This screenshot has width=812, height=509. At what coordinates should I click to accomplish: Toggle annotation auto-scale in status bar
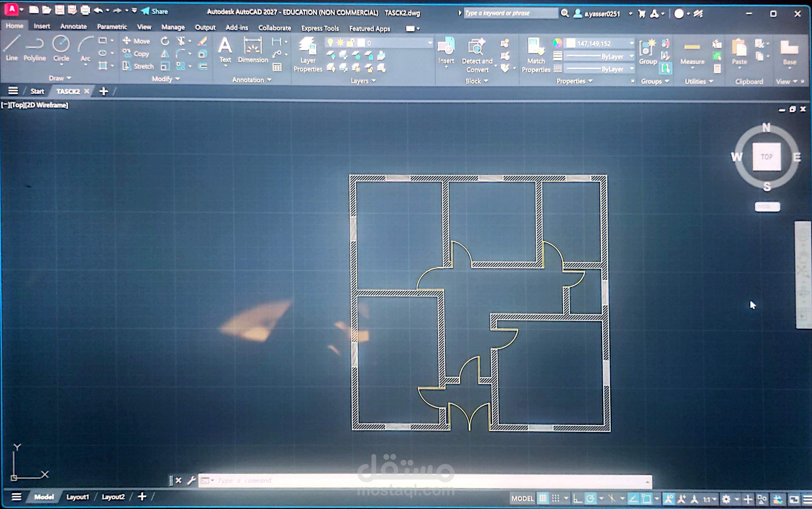682,498
